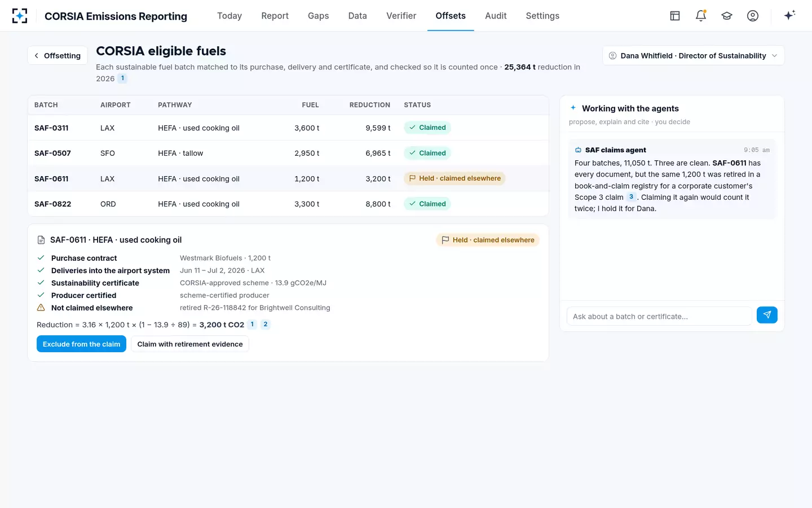The image size is (812, 508).
Task: Open the Data tab
Action: [x=358, y=16]
